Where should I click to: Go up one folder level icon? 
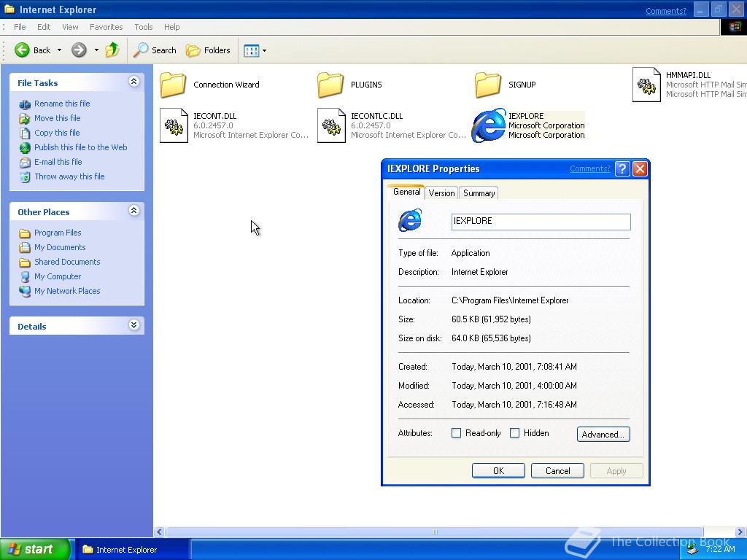point(112,50)
